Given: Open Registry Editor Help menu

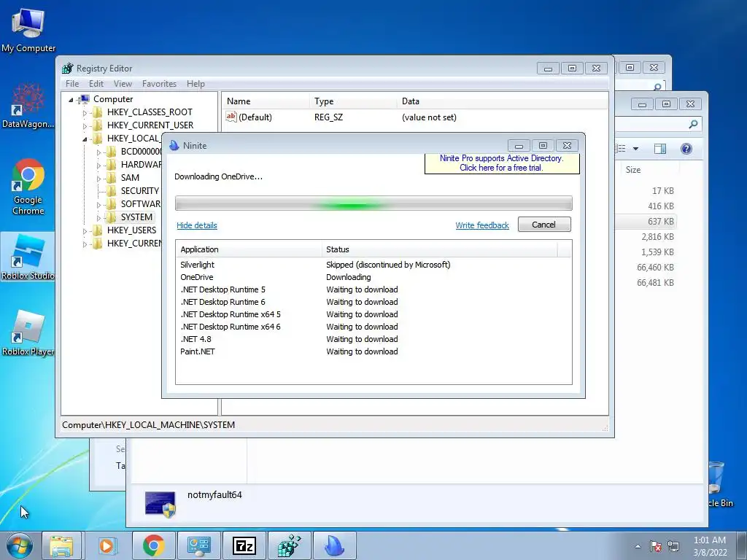Looking at the screenshot, I should coord(196,84).
